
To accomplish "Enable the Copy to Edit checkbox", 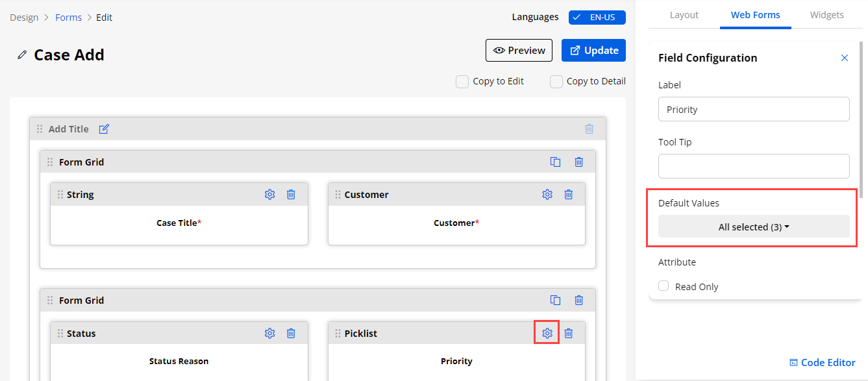I will [x=462, y=82].
